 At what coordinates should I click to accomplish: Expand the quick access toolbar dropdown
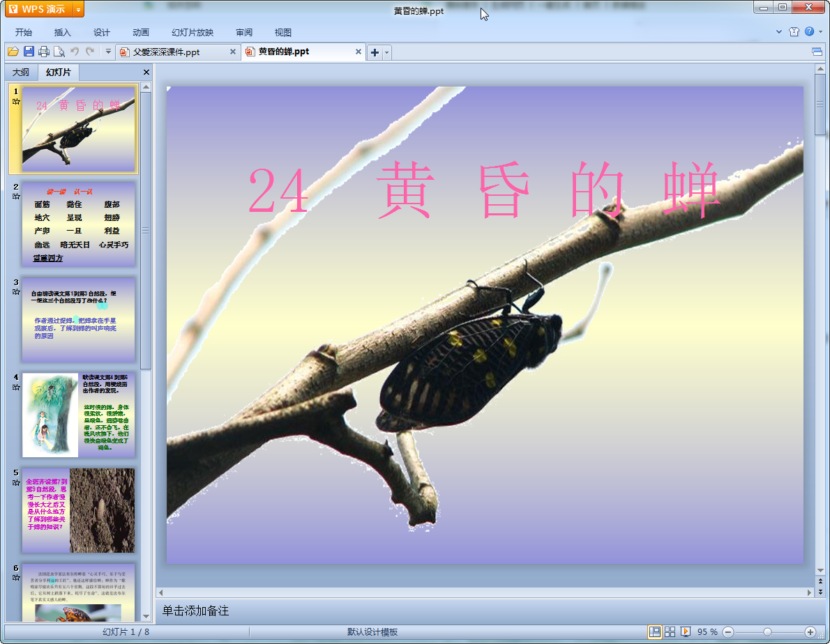click(x=108, y=52)
